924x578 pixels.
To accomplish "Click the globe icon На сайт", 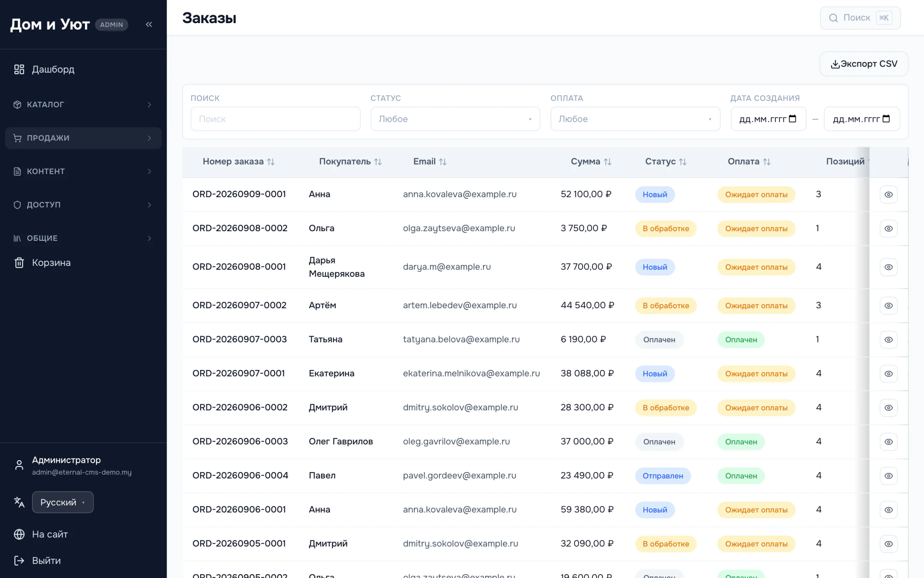I will [x=19, y=534].
